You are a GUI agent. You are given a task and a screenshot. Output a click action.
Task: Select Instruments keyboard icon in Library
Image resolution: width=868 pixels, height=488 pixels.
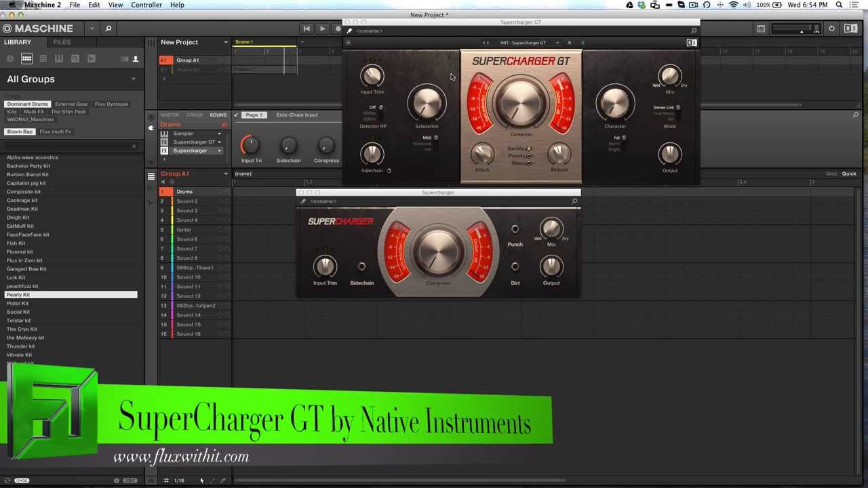[59, 59]
